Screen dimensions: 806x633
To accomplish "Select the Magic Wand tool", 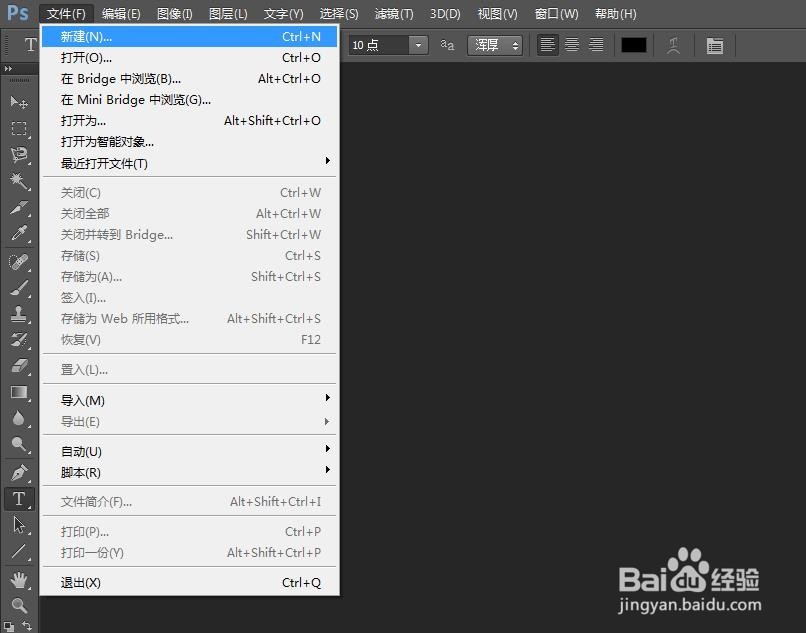I will (19, 181).
